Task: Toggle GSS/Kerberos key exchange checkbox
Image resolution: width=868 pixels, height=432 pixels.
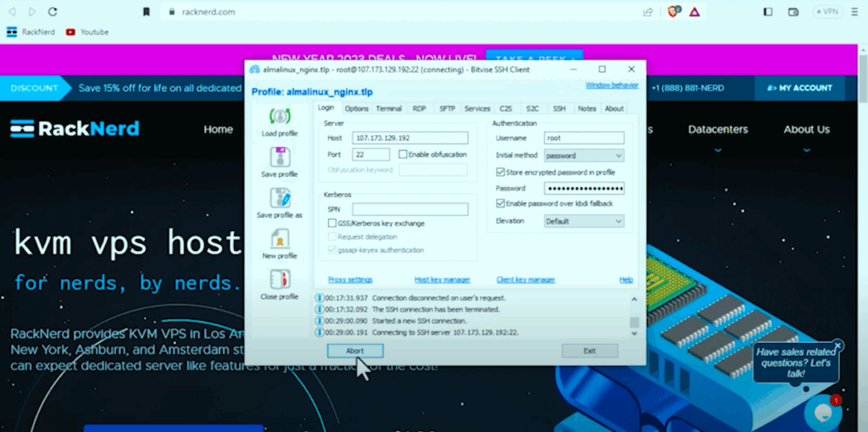Action: click(x=332, y=224)
